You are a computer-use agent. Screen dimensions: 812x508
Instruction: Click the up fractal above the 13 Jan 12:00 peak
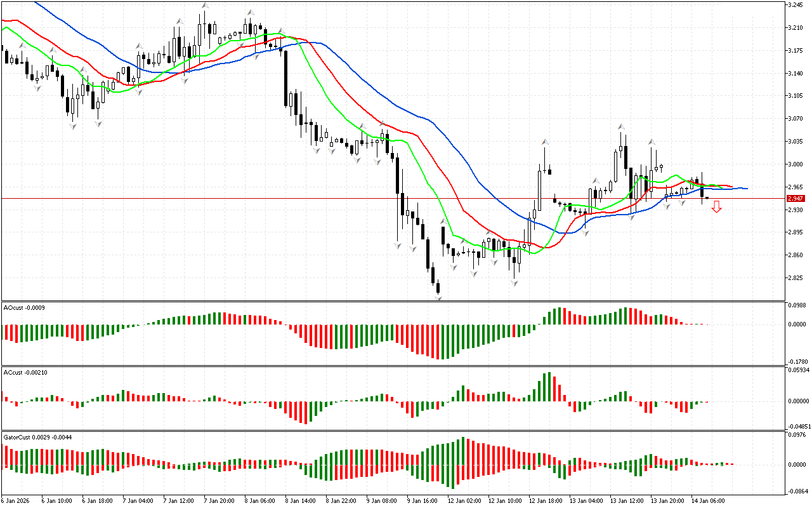[x=622, y=127]
